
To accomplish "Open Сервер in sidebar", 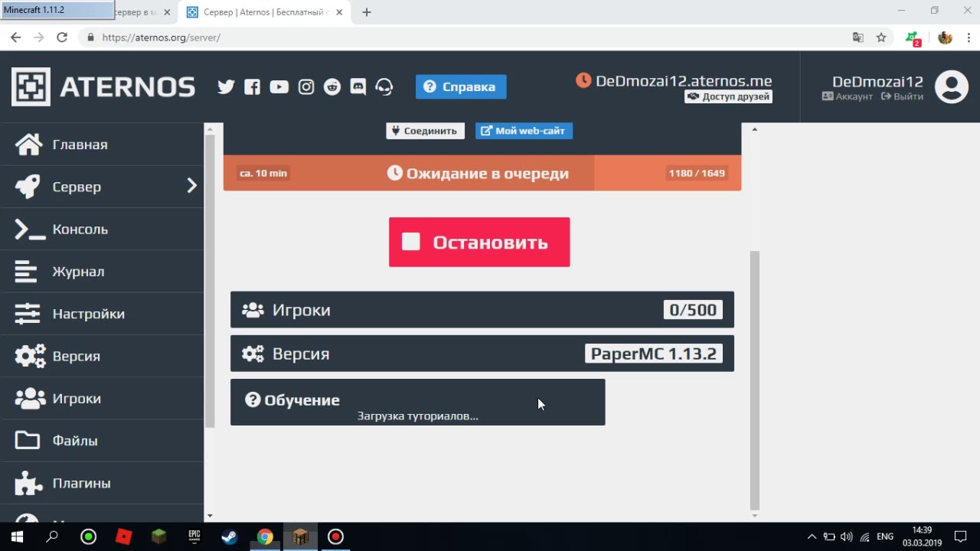I will (102, 187).
